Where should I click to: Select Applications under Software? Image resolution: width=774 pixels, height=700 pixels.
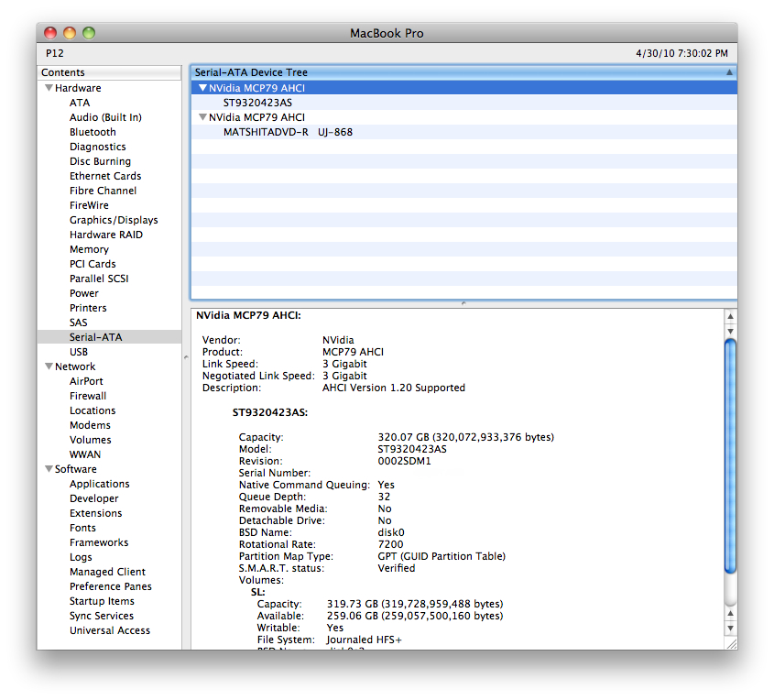99,484
